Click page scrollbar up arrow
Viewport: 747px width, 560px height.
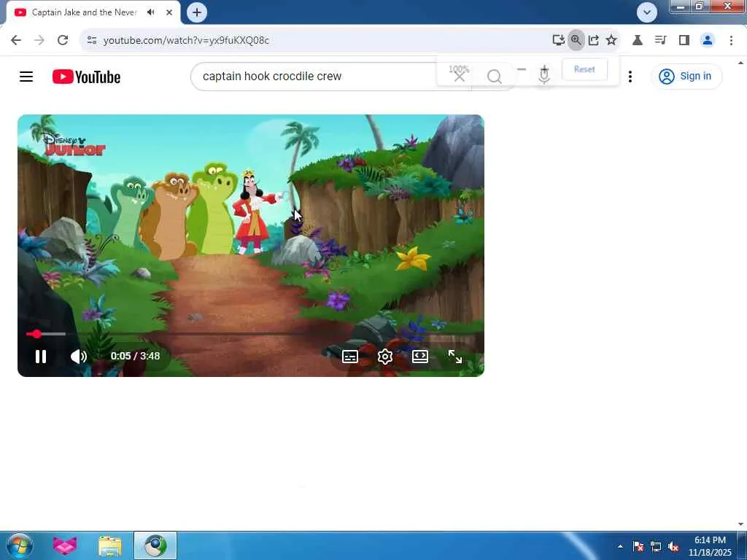(x=741, y=63)
